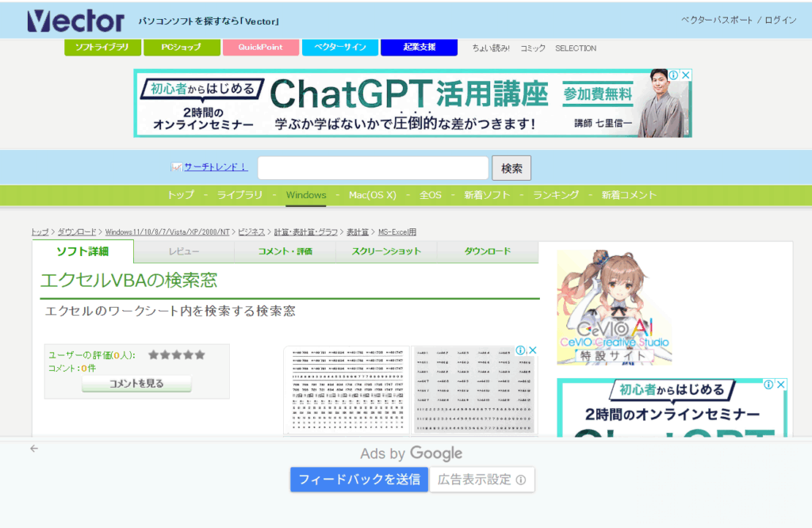Screen dimensions: 812x528
Task: Open 新着ソフト in green nav bar
Action: pos(488,195)
